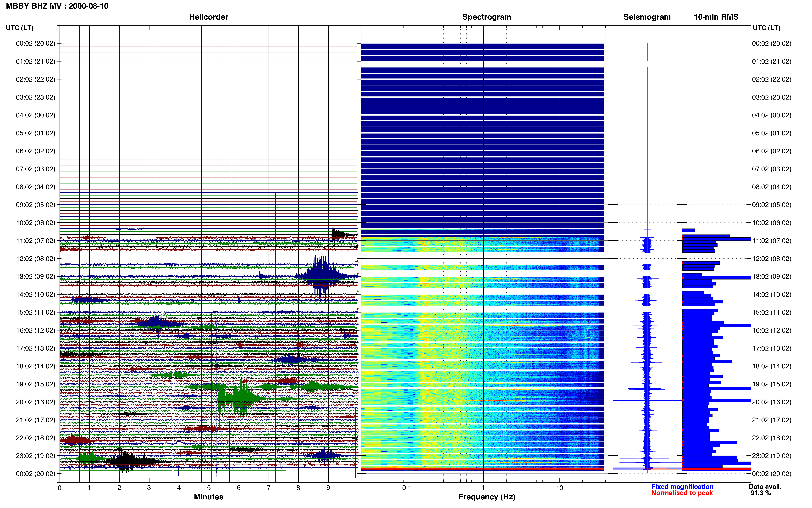Click the spectrogram frequency tick label '0.1'
Screen dimensions: 812x508
click(407, 487)
